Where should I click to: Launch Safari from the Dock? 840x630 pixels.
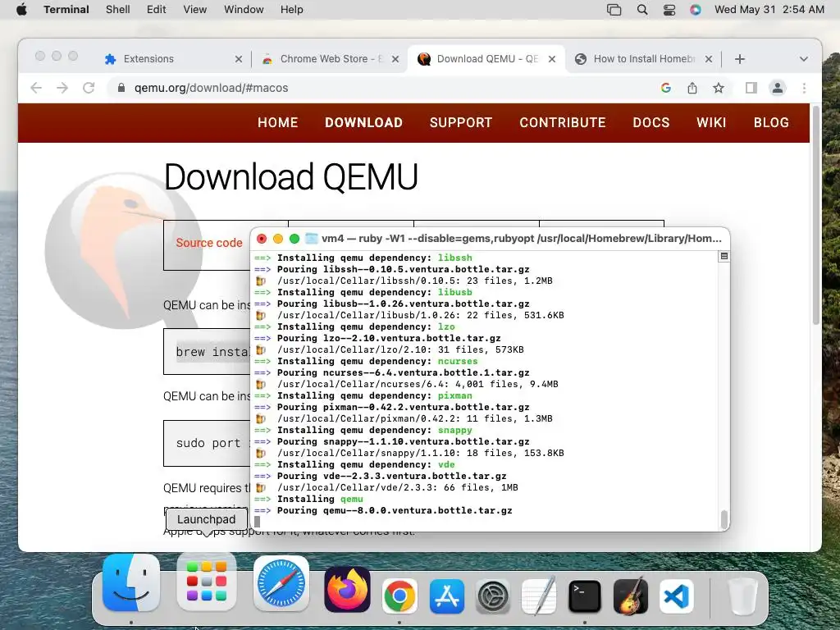281,583
